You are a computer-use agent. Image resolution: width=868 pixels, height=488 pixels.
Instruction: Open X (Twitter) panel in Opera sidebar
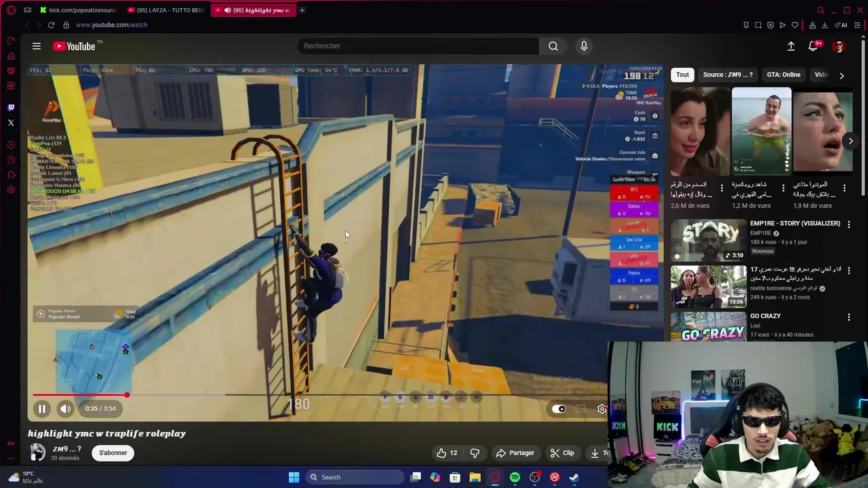11,123
